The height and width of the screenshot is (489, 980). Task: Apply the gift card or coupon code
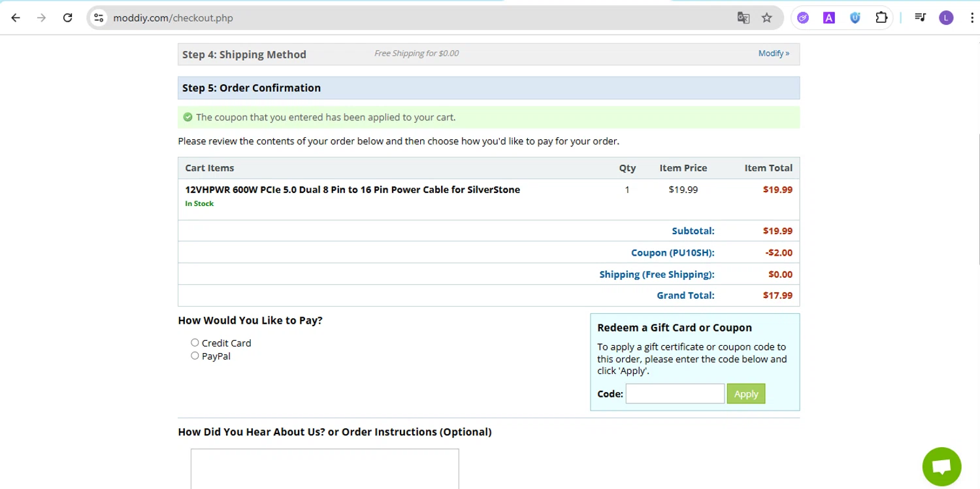(745, 394)
